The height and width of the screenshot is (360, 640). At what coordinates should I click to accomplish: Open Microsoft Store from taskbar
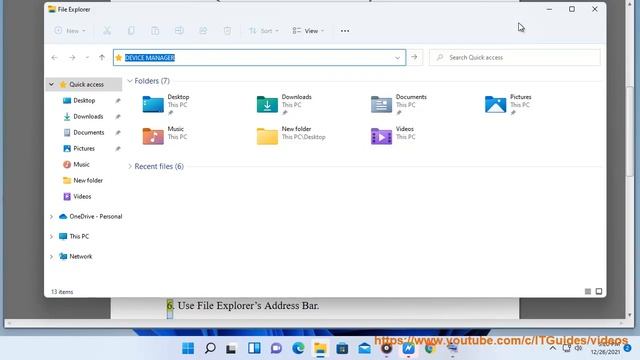[342, 348]
